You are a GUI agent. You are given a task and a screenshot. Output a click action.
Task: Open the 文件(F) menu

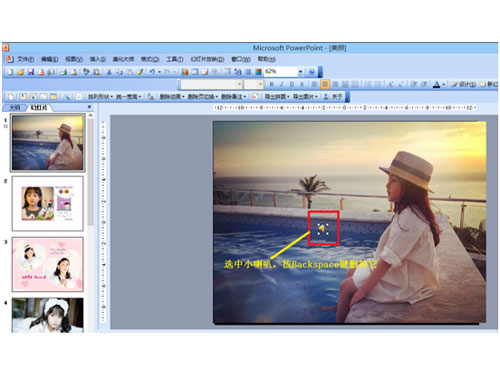(25, 59)
